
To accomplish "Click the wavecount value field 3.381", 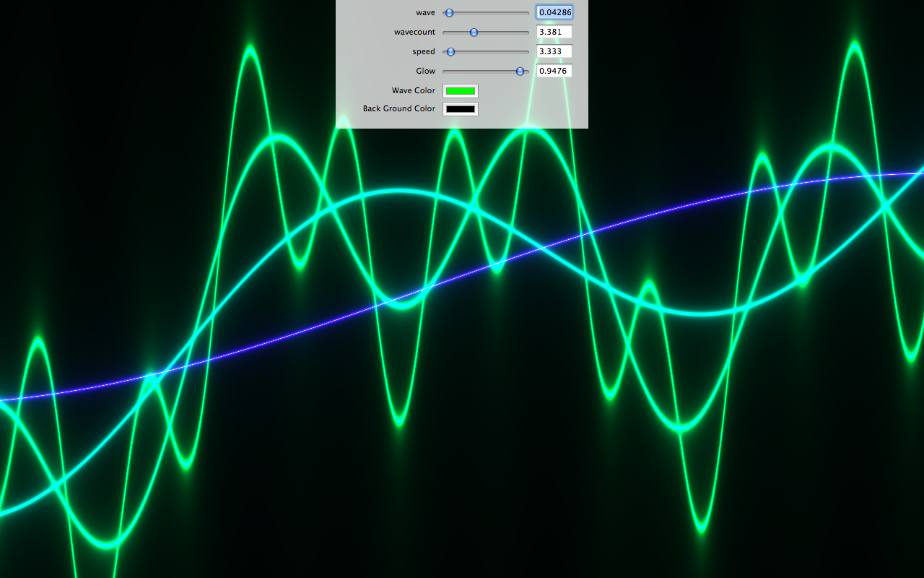I will [x=554, y=32].
